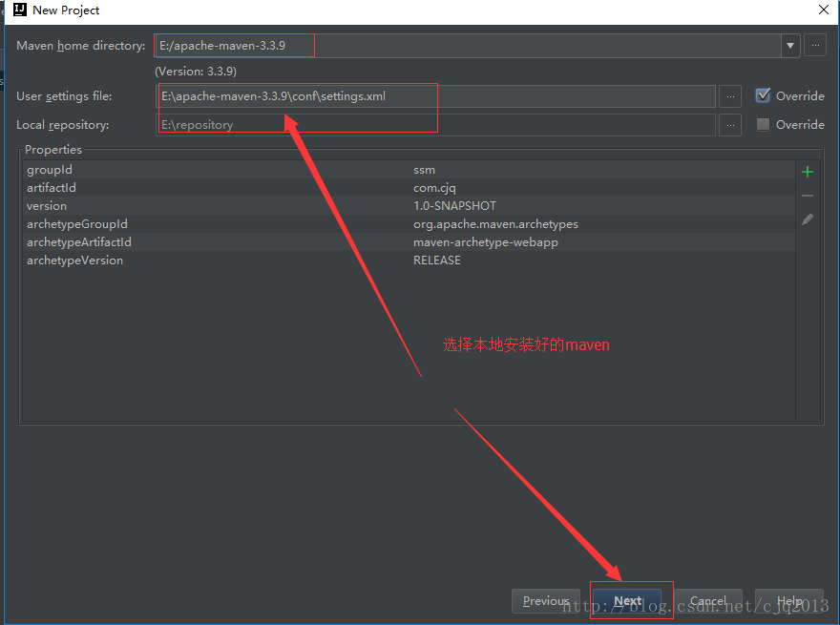Image resolution: width=840 pixels, height=625 pixels.
Task: Click the Next button
Action: pyautogui.click(x=627, y=601)
